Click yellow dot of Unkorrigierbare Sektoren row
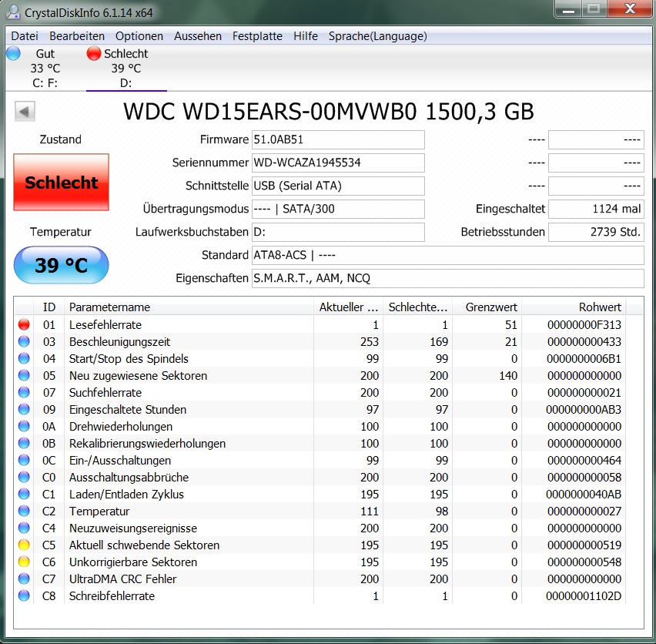Image resolution: width=656 pixels, height=644 pixels. (25, 562)
